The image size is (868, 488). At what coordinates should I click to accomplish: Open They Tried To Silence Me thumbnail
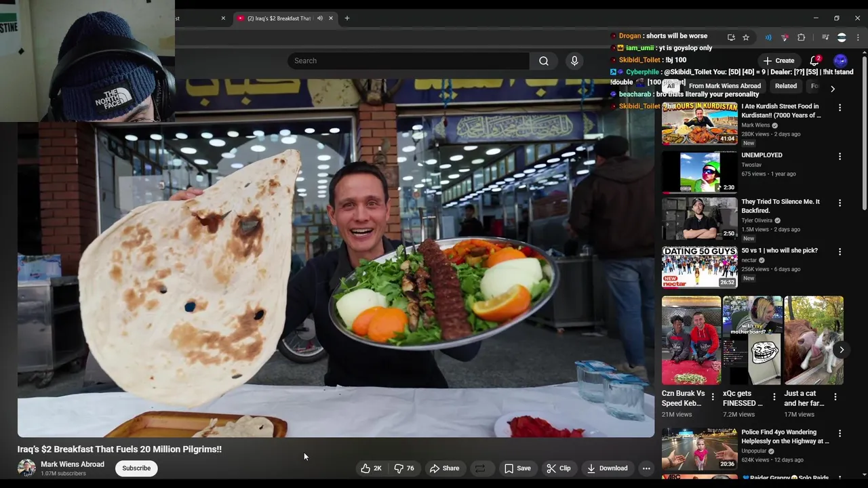[x=699, y=219]
